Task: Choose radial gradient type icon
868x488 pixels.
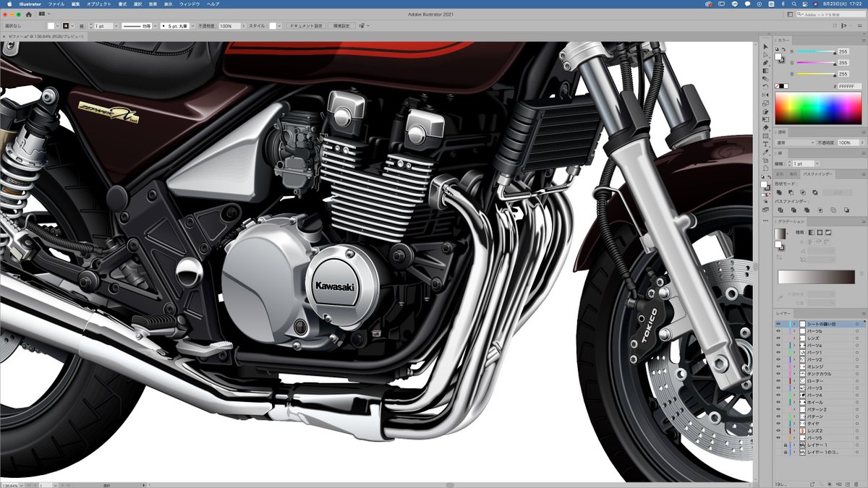Action: 820,232
